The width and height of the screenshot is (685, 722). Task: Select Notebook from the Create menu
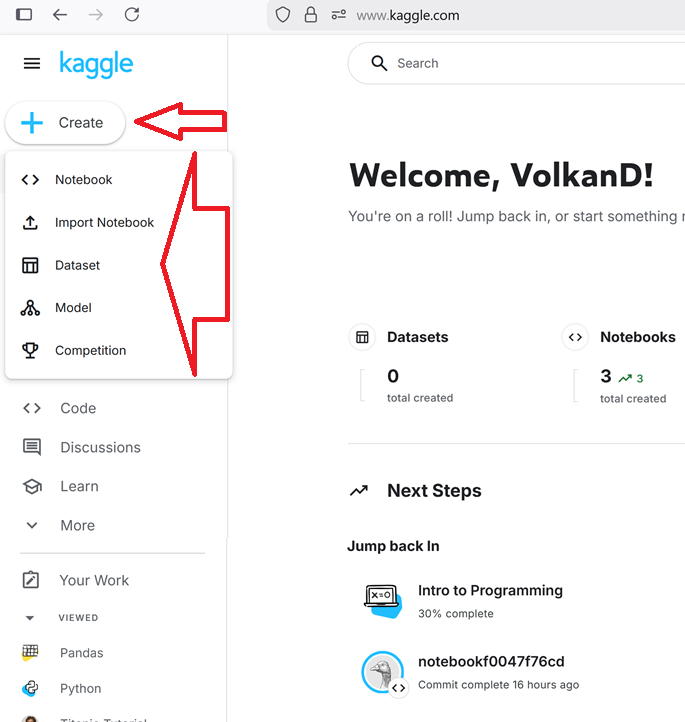click(x=84, y=180)
